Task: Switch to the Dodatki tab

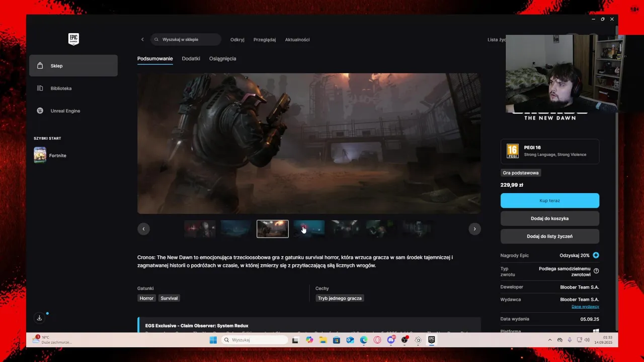Action: point(191,59)
